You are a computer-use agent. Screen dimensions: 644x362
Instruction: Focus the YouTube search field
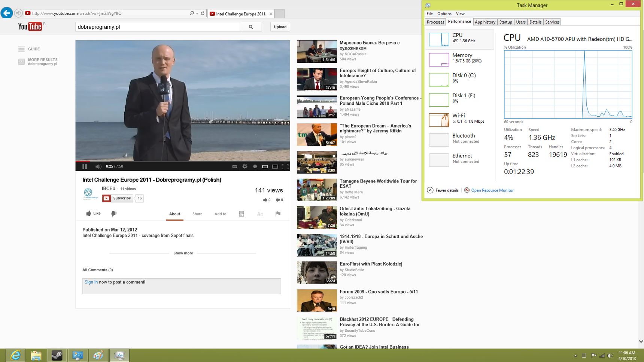tap(158, 27)
